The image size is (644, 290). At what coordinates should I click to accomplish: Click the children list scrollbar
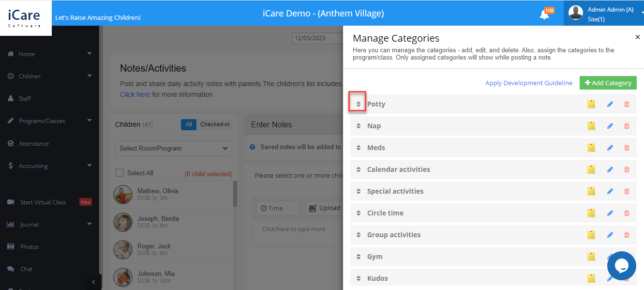[236, 194]
